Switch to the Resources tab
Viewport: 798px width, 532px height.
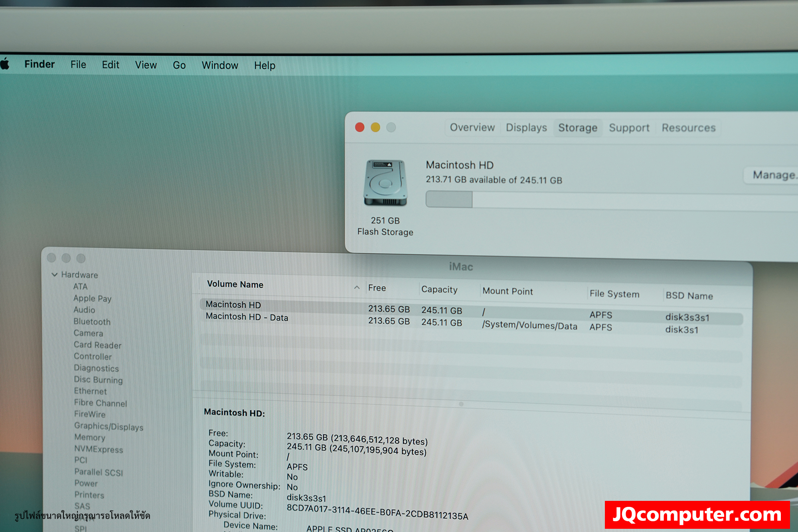tap(689, 128)
